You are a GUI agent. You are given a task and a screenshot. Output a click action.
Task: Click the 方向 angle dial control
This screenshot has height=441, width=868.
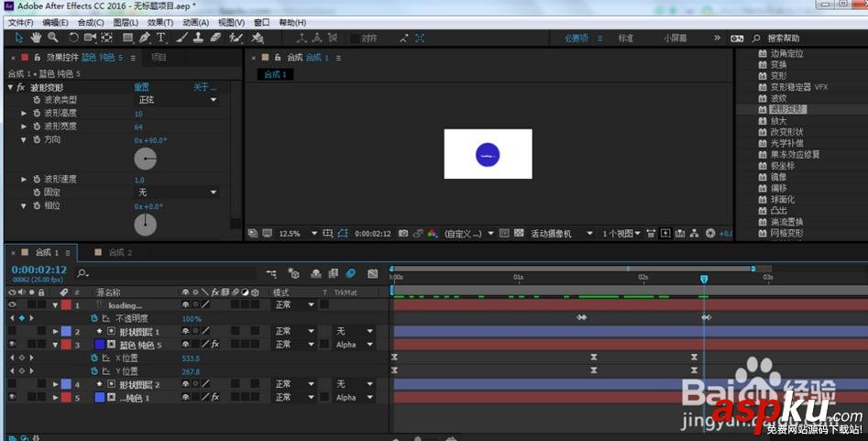click(146, 159)
